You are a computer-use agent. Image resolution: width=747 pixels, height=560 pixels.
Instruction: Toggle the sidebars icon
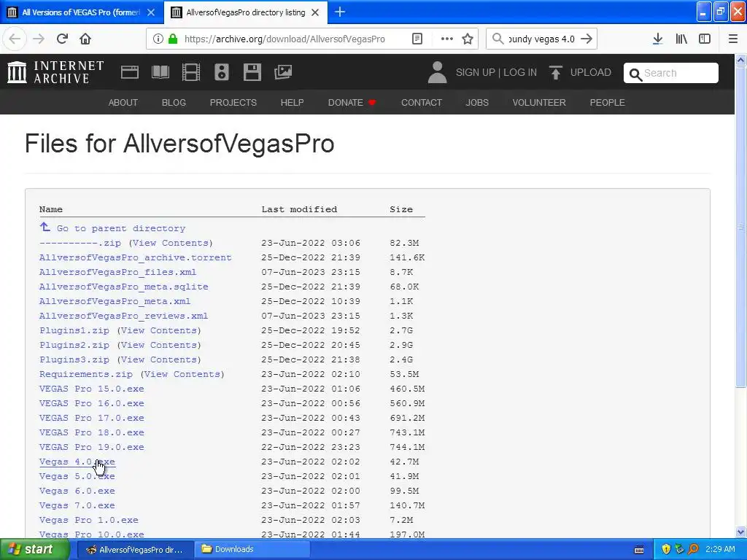pos(705,39)
